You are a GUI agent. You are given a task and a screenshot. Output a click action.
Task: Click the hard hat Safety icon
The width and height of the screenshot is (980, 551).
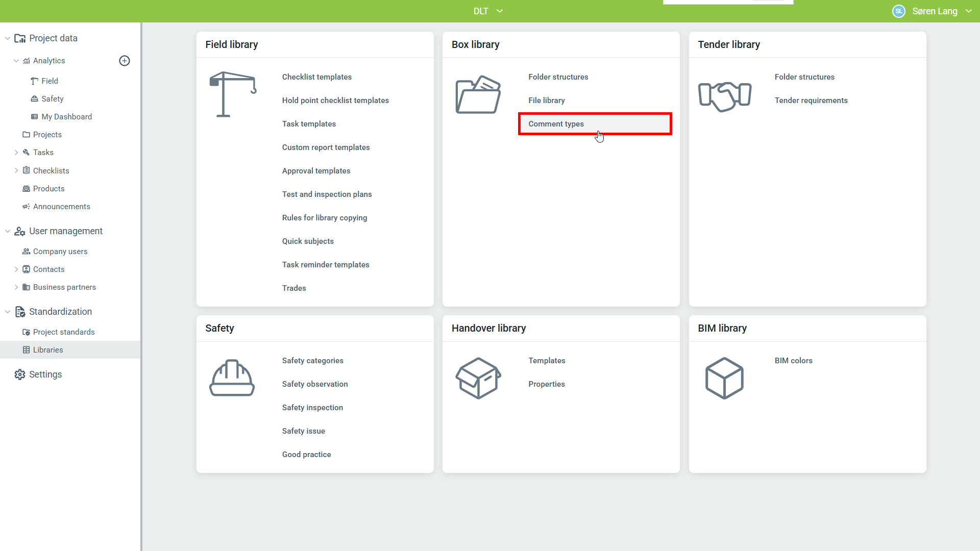point(232,378)
